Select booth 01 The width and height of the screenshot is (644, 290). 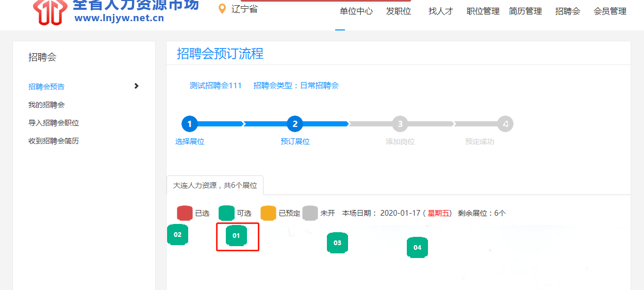(x=236, y=235)
